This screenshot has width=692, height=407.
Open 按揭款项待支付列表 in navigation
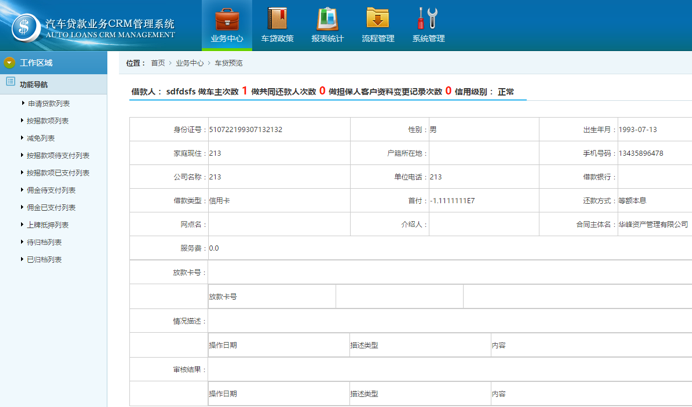click(x=58, y=155)
